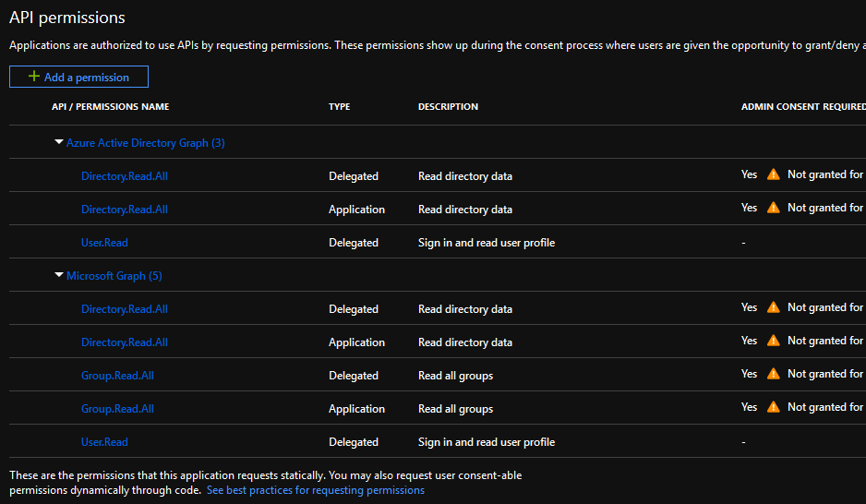
Task: Click 'Not granted for' in the Delegated Group.Read.All row
Action: pyautogui.click(x=825, y=374)
